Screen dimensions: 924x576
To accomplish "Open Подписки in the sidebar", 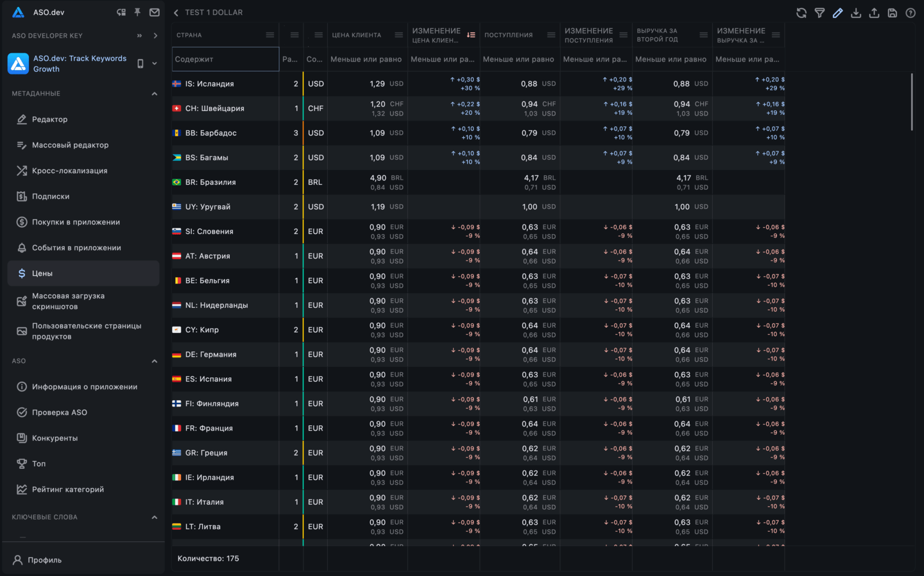I will point(51,196).
